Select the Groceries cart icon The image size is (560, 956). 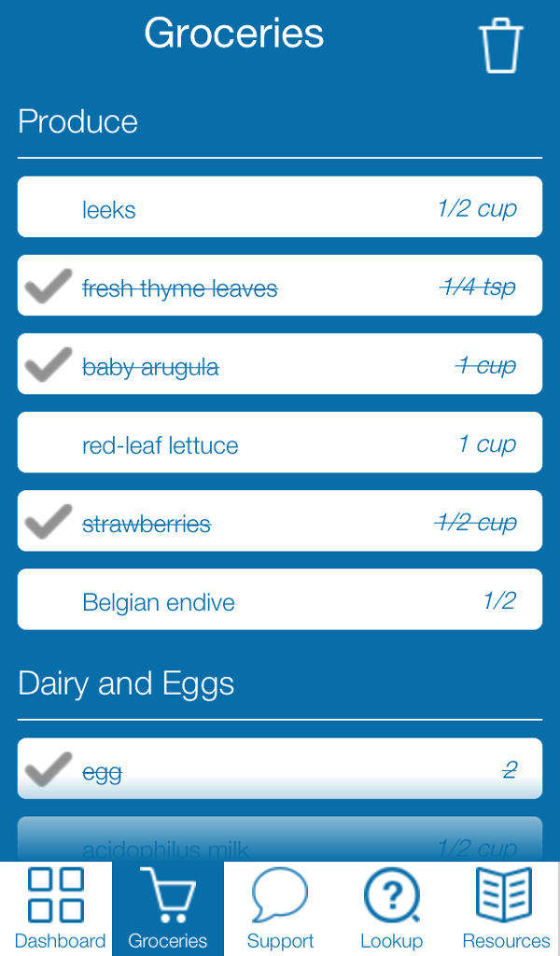coord(168,894)
